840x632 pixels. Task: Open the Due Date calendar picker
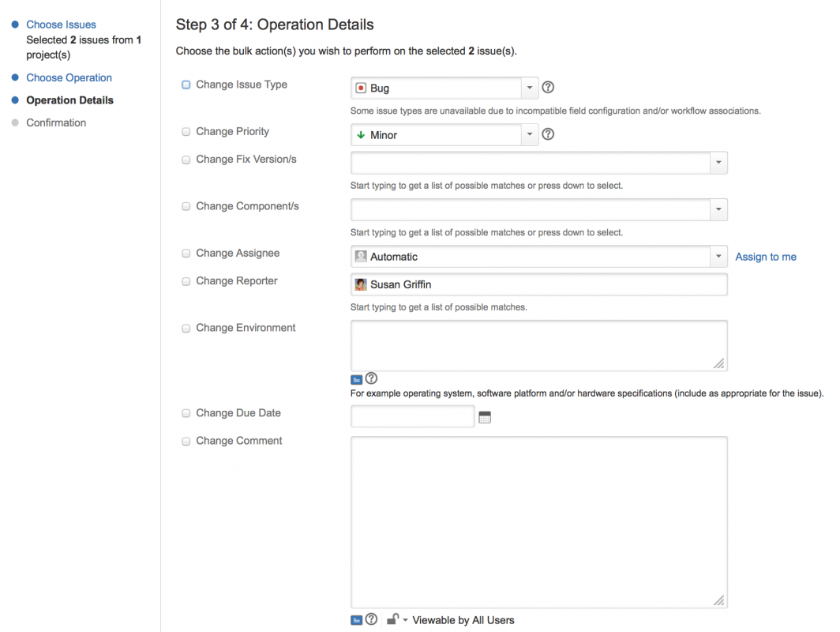(485, 417)
